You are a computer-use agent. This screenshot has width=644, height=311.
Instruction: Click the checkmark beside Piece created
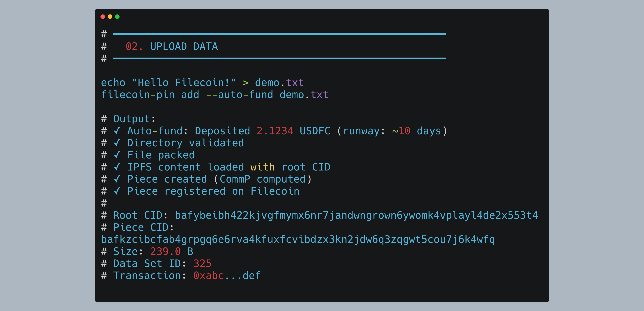117,179
